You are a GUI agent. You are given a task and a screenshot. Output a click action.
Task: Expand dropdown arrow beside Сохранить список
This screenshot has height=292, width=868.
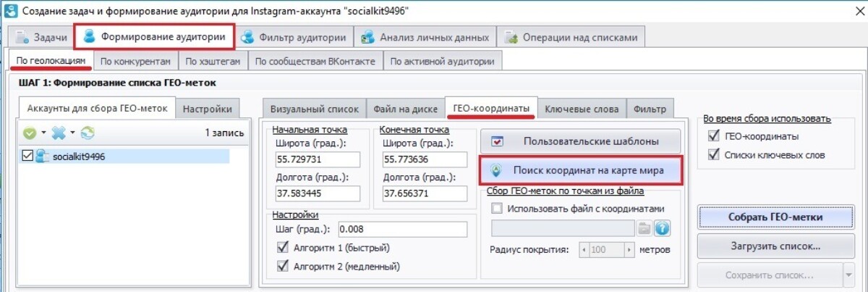click(849, 275)
